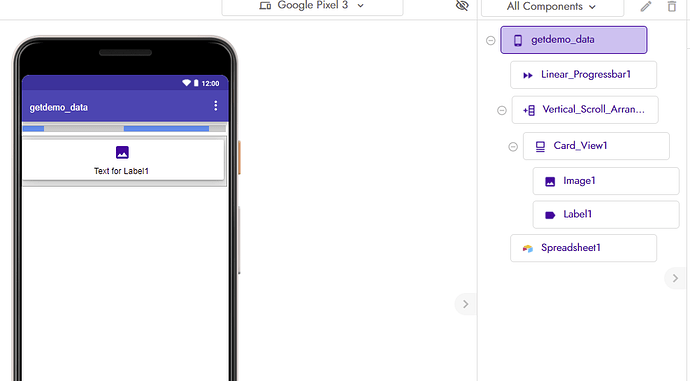The image size is (690, 381).
Task: Click the pencil rename component icon
Action: click(646, 6)
